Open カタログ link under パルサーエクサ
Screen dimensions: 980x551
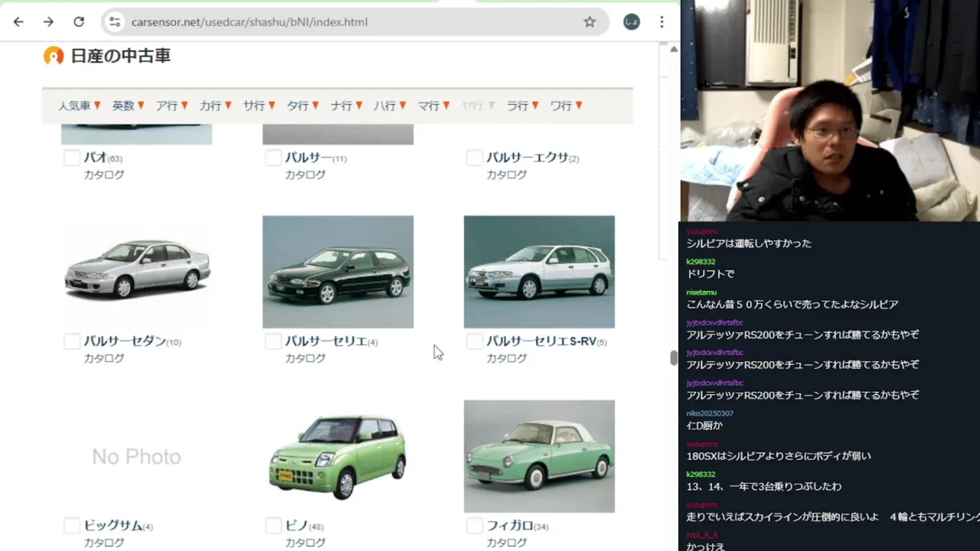point(506,174)
